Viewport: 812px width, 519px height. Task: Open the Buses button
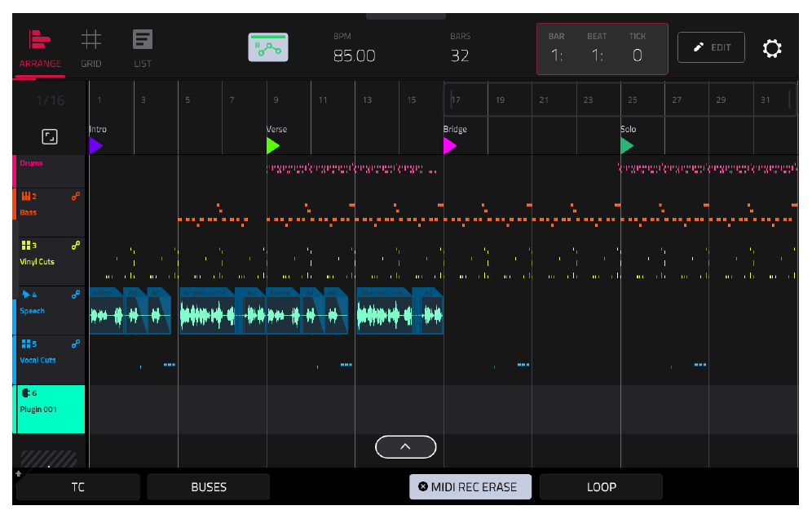tap(209, 487)
